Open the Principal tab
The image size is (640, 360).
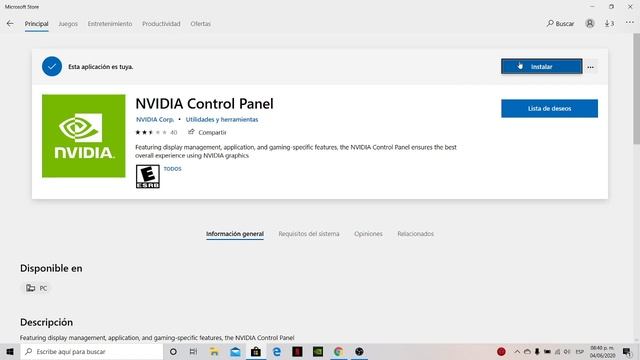tap(36, 24)
